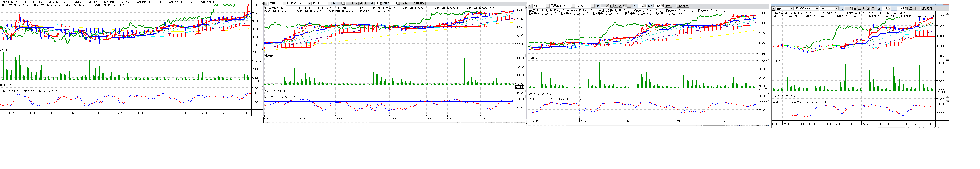Toggle the 週 (weekly) bar button in the 30分 chart

coord(616,6)
